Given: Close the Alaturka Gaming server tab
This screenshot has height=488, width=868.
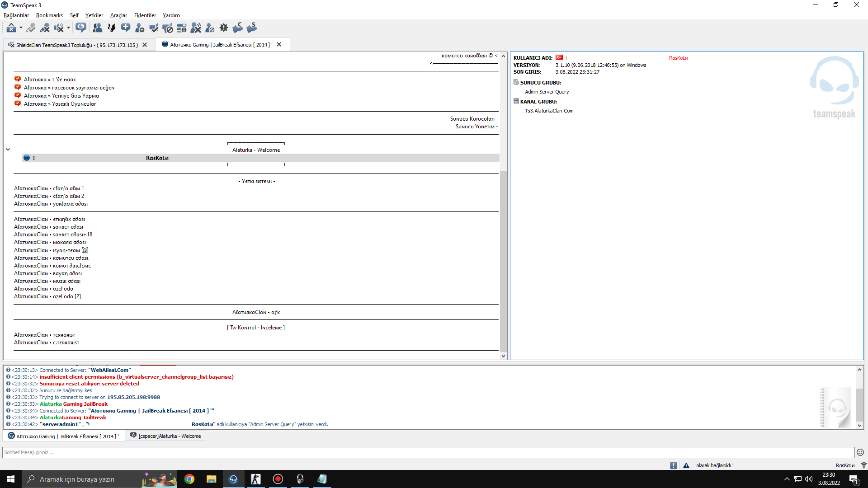Looking at the screenshot, I should pyautogui.click(x=279, y=44).
